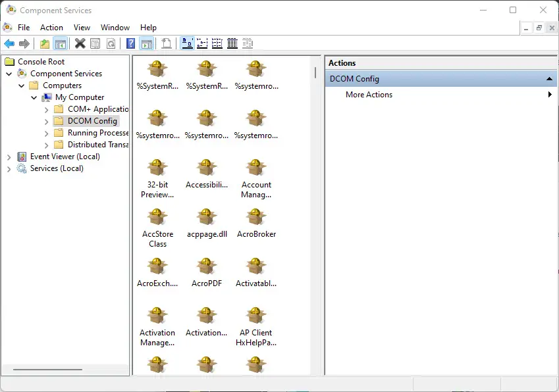
Task: Minimize the inner MMC child window
Action: click(526, 28)
